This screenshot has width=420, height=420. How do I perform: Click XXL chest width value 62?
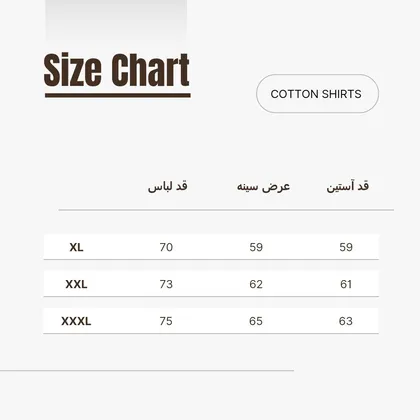256,284
